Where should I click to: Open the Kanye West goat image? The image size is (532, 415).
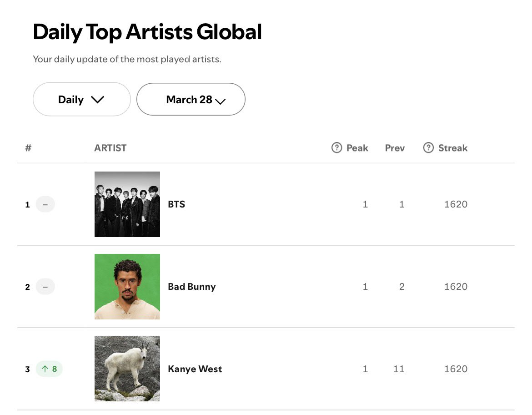point(127,369)
